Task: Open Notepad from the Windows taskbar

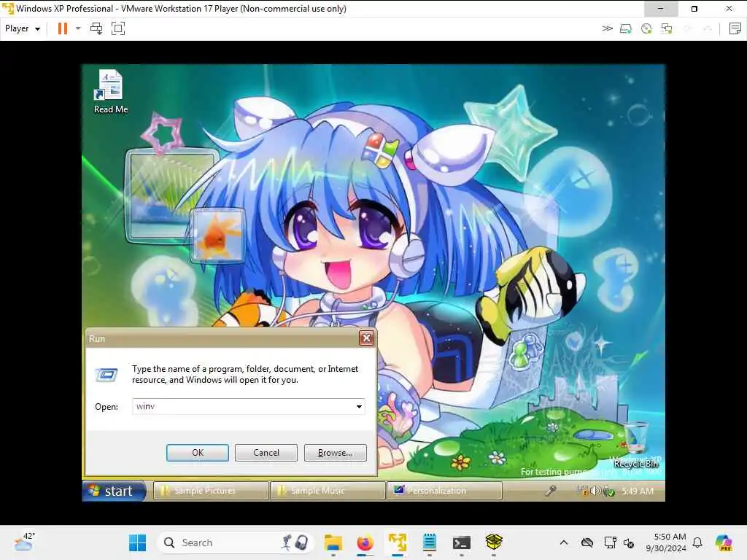Action: pos(429,542)
